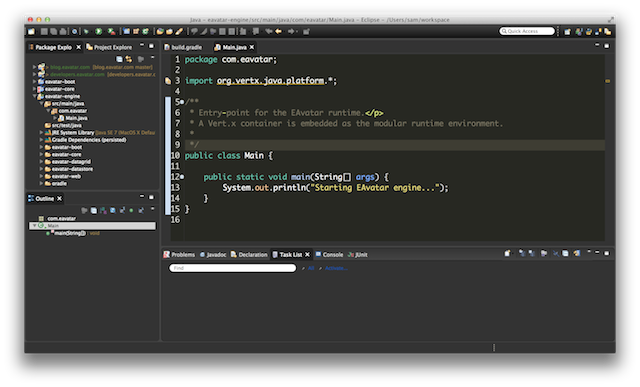The image size is (640, 387).
Task: Minimize the editor area
Action: [597, 45]
